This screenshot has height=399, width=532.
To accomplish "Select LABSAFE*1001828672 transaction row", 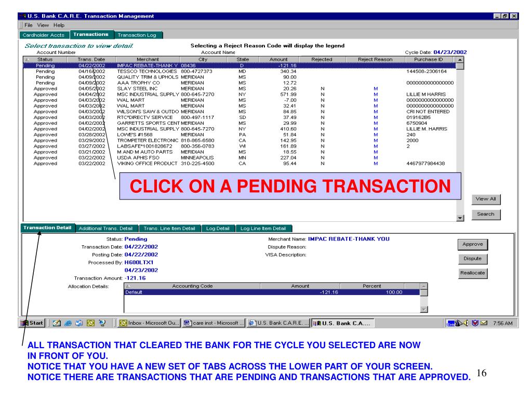I will click(x=240, y=146).
